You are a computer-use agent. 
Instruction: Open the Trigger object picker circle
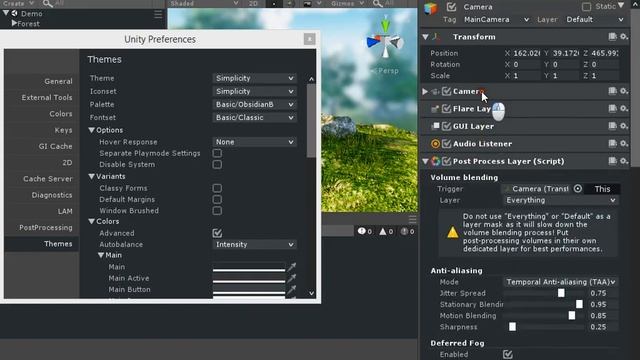[x=578, y=189]
